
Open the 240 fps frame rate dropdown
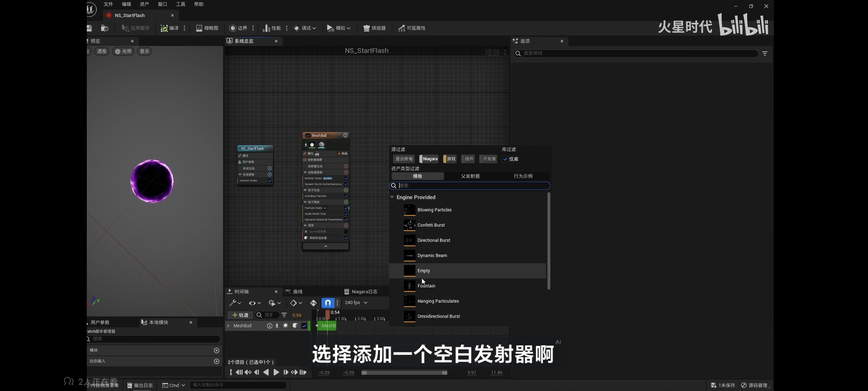click(x=356, y=303)
